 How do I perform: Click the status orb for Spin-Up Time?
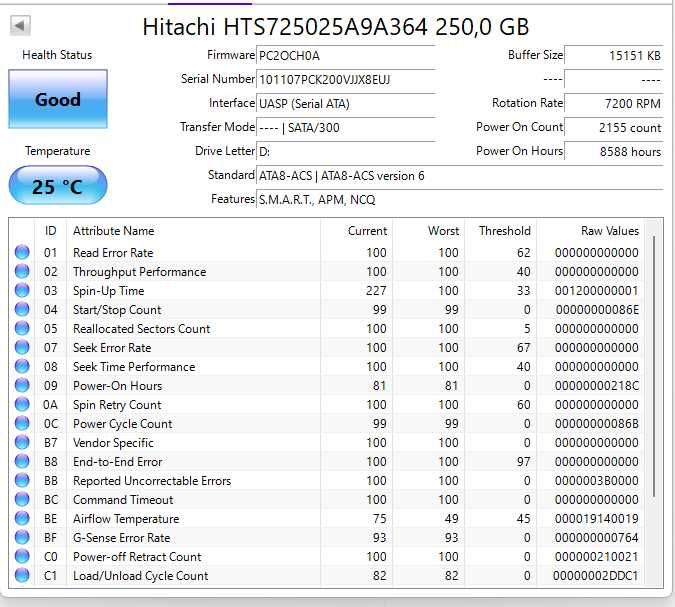[22, 290]
